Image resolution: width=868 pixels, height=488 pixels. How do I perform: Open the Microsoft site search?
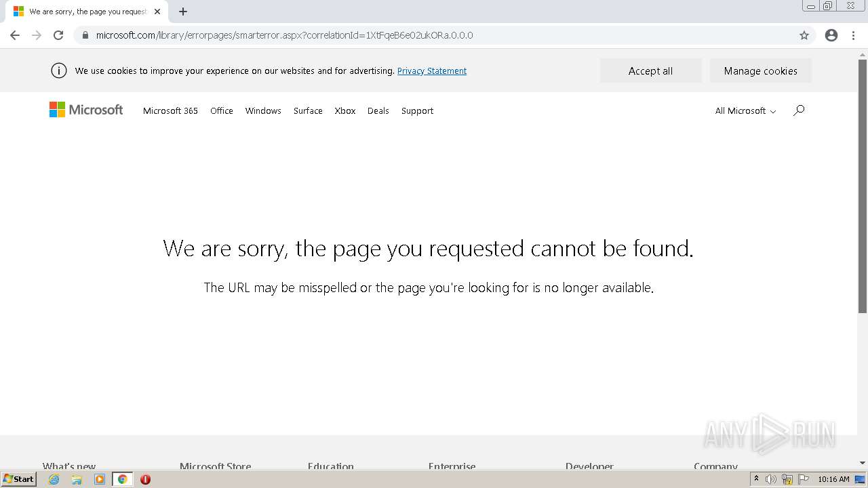coord(799,110)
